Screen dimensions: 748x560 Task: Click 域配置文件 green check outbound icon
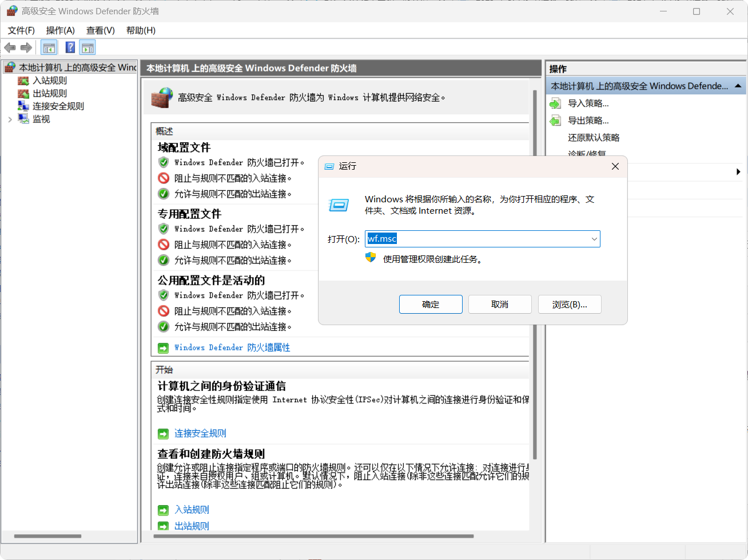(x=164, y=194)
